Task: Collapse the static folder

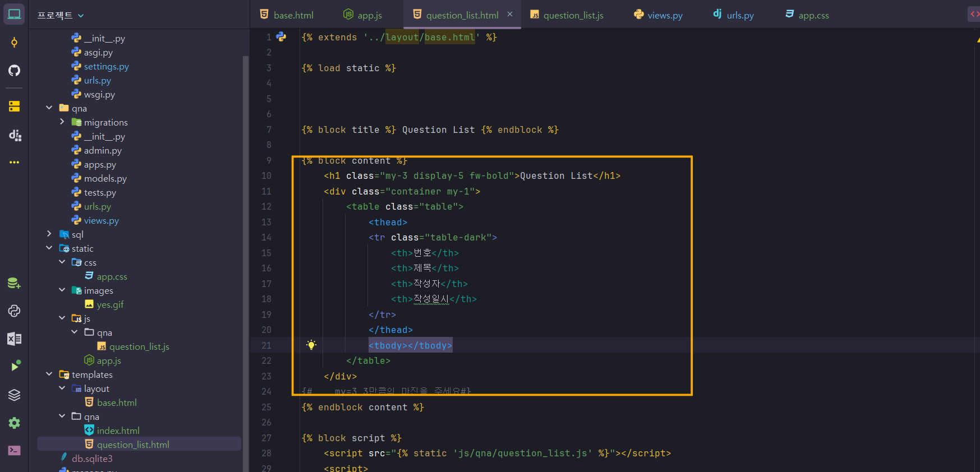Action: click(x=49, y=248)
